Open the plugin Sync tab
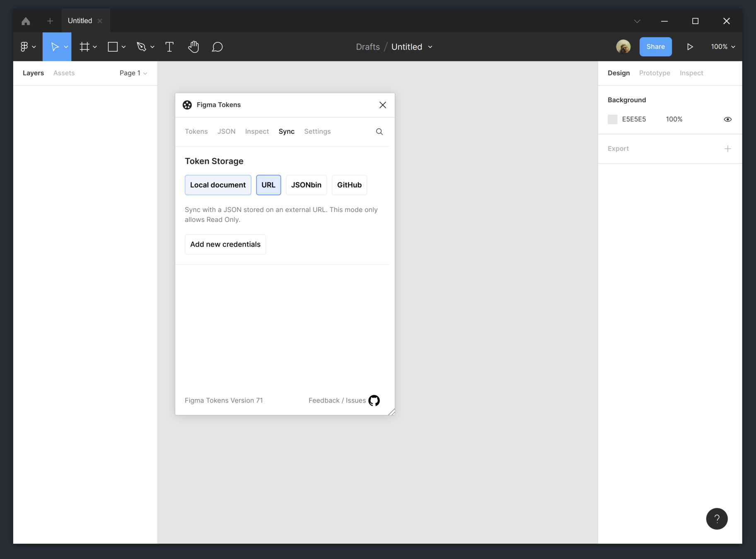This screenshot has width=756, height=559. point(287,132)
